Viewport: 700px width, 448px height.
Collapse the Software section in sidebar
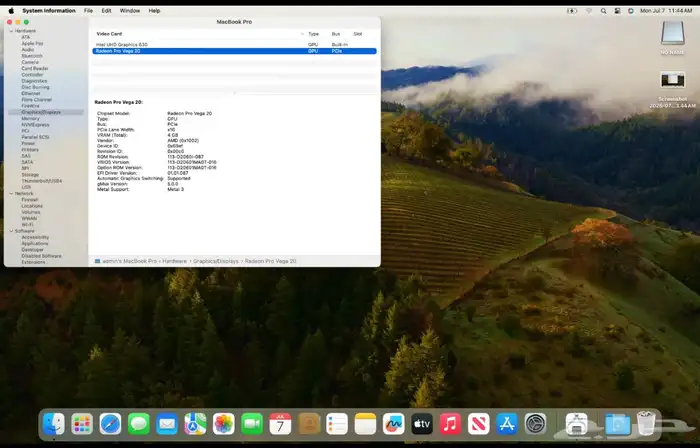[x=11, y=231]
